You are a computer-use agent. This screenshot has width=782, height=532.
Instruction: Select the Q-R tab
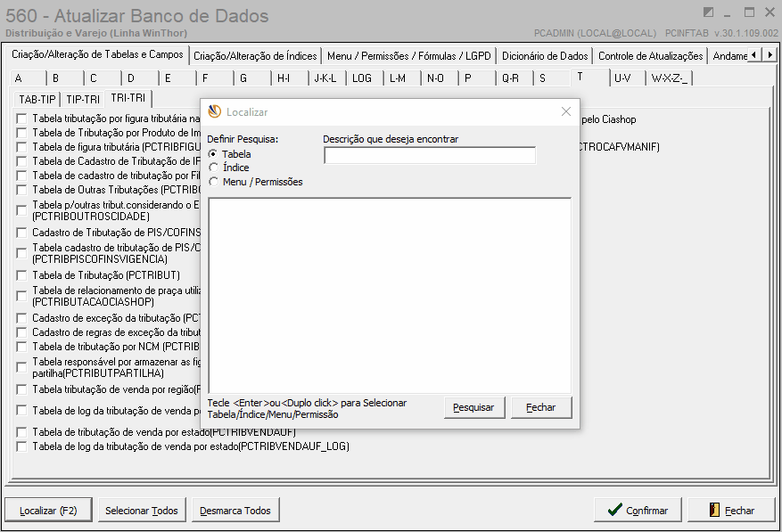pyautogui.click(x=514, y=78)
